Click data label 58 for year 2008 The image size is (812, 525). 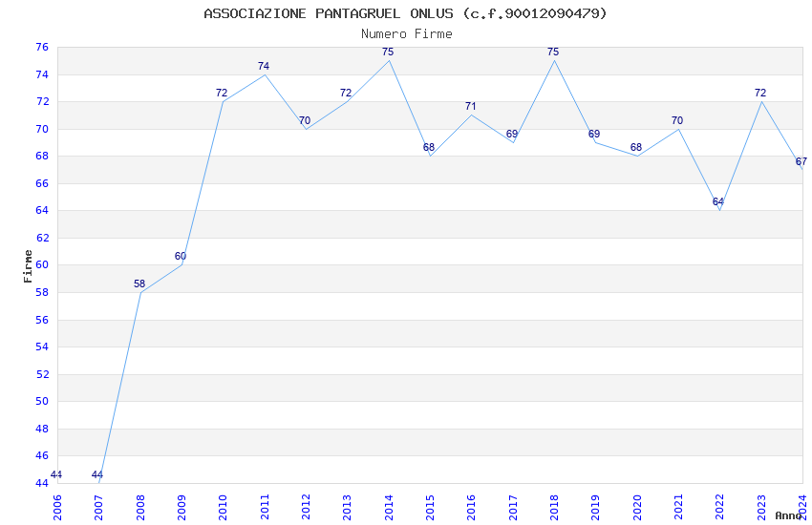pos(139,283)
